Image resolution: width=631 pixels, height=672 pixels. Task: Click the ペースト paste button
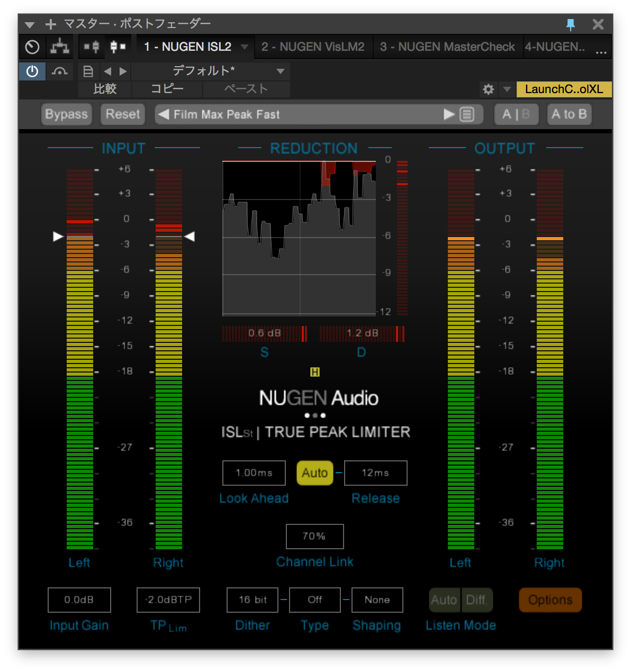[x=246, y=89]
